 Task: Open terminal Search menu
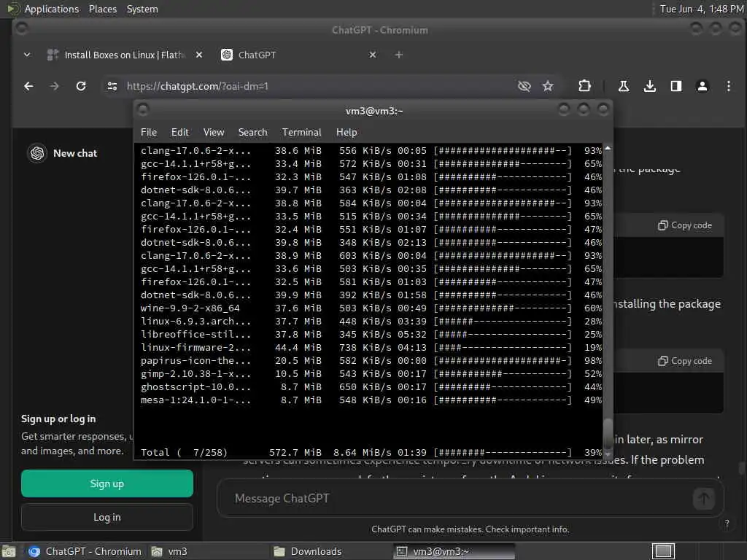pos(252,133)
